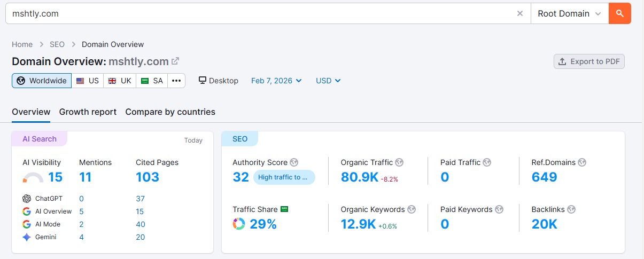The image size is (644, 259).
Task: Click the Desktop monitor icon
Action: [203, 81]
